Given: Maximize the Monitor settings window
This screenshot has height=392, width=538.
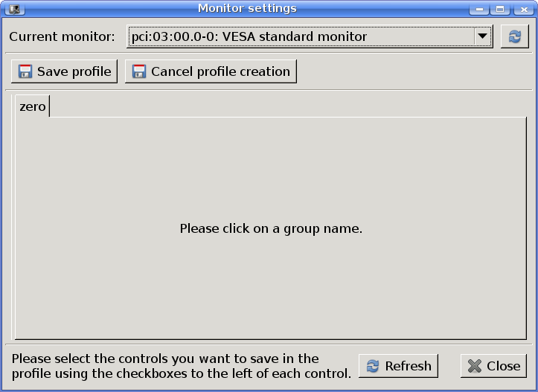Looking at the screenshot, I should [x=500, y=9].
